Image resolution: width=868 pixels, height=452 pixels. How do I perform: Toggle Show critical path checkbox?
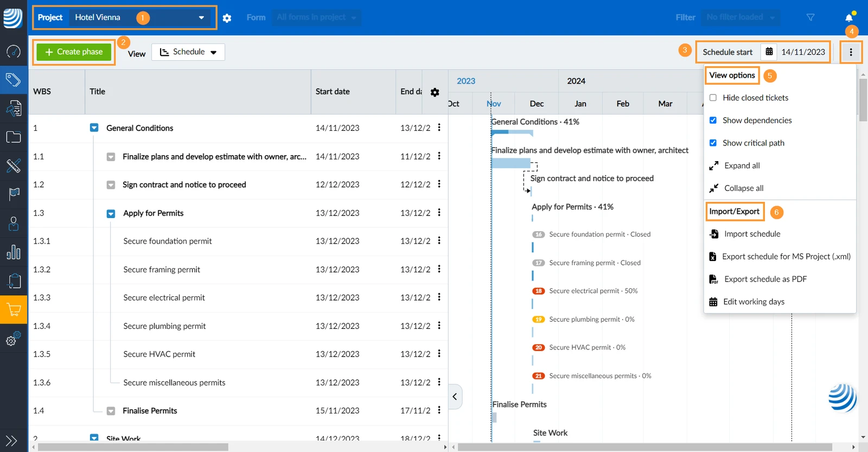713,143
